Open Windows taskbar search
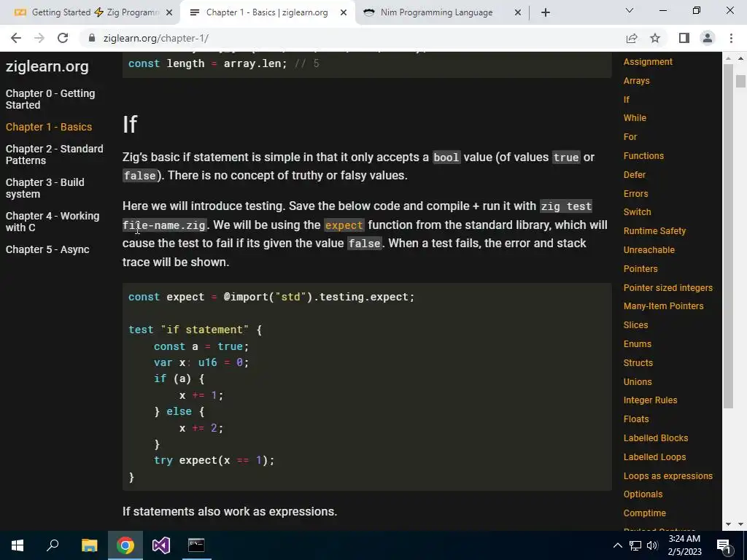 pyautogui.click(x=53, y=545)
